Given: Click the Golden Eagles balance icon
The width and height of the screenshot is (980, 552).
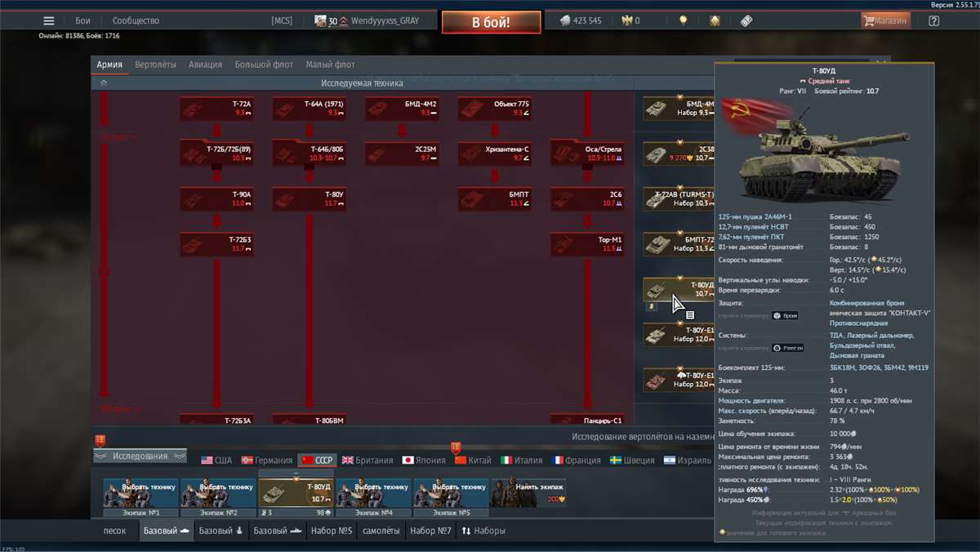Looking at the screenshot, I should [627, 20].
